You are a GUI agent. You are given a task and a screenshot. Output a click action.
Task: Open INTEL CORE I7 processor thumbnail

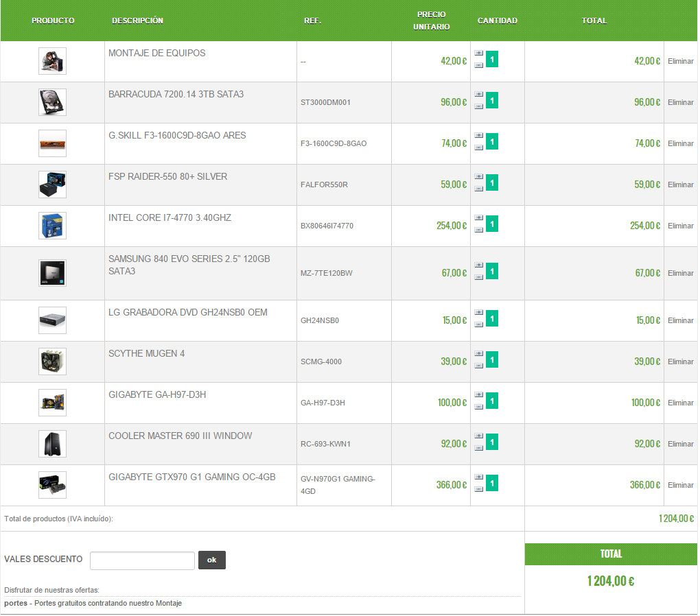52,226
